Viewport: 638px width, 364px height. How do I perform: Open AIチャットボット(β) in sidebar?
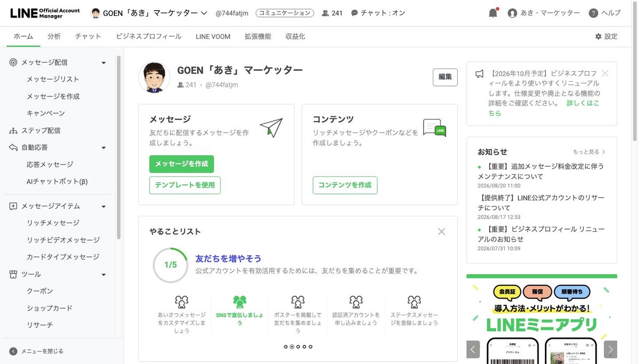(x=57, y=182)
